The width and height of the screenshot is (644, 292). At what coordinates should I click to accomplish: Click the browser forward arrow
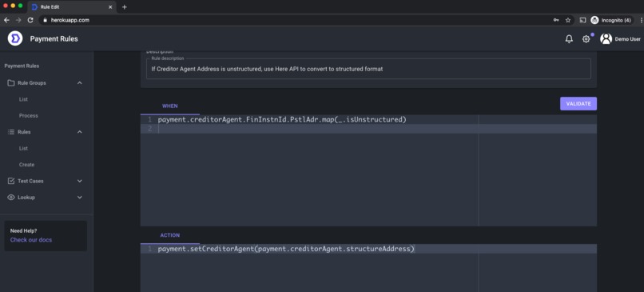click(x=18, y=20)
